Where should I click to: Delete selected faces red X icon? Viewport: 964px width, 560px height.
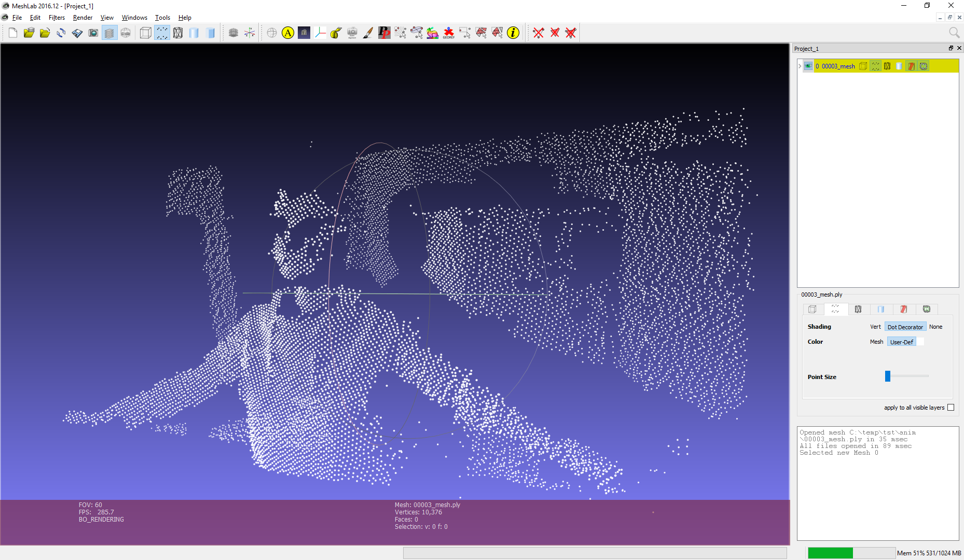(555, 33)
